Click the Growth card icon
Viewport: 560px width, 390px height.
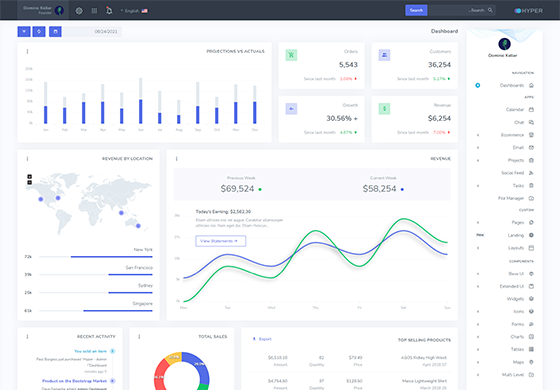click(x=291, y=109)
